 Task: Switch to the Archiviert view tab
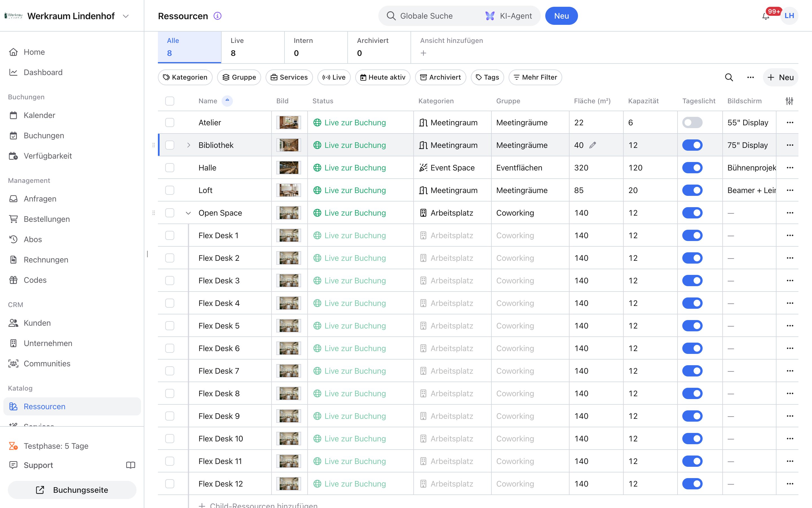pyautogui.click(x=379, y=47)
